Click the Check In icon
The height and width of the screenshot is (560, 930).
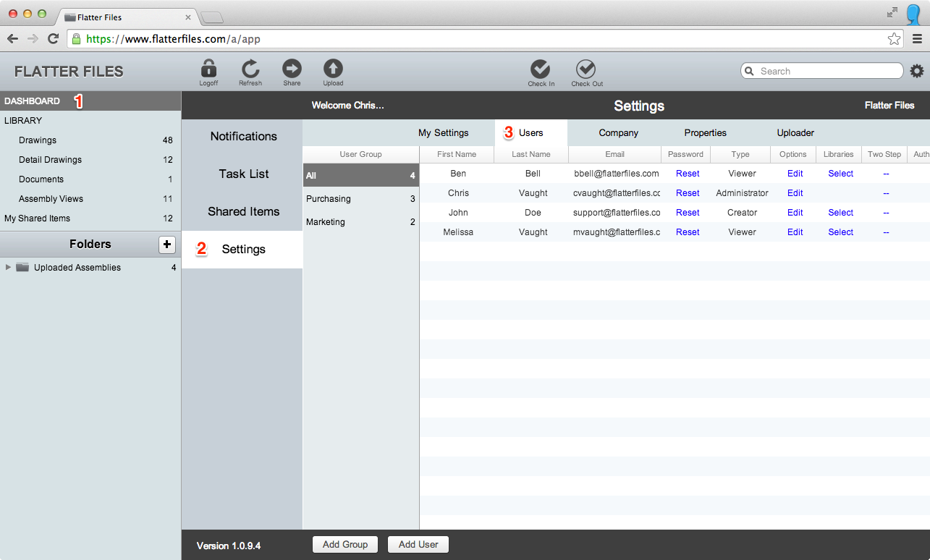541,69
